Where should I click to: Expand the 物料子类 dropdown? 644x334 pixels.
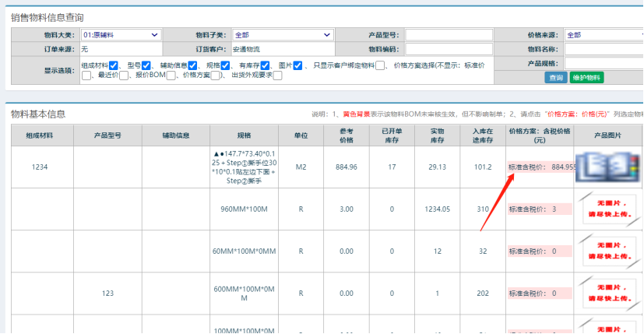(x=282, y=35)
